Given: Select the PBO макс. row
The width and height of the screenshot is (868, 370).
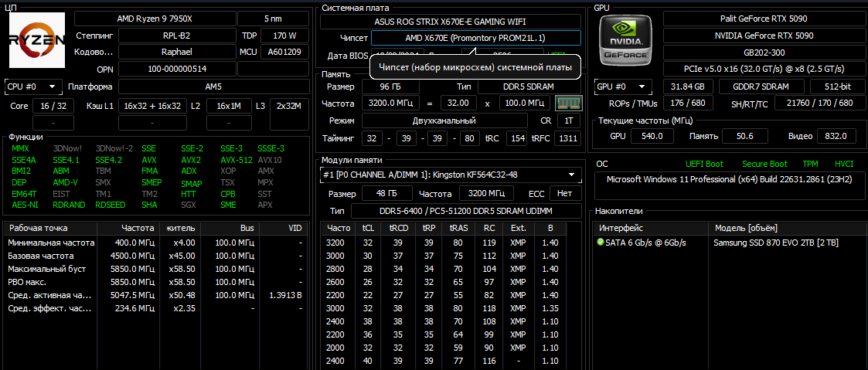Looking at the screenshot, I should tap(155, 282).
